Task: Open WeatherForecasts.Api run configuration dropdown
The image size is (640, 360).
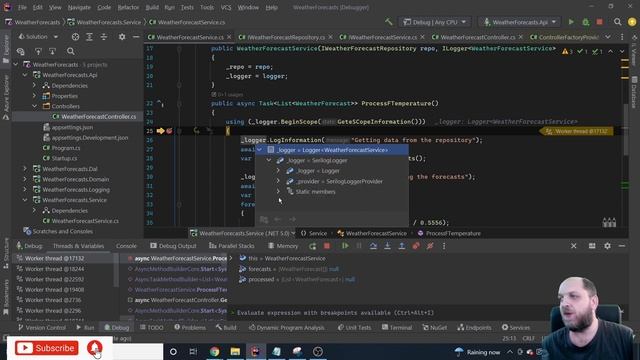Action: coord(520,22)
